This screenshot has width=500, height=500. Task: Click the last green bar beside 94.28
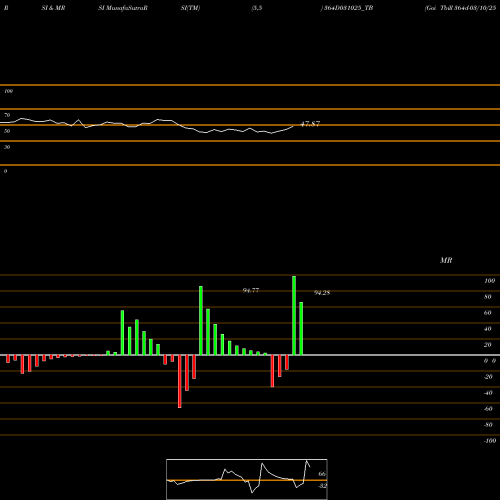point(301,328)
